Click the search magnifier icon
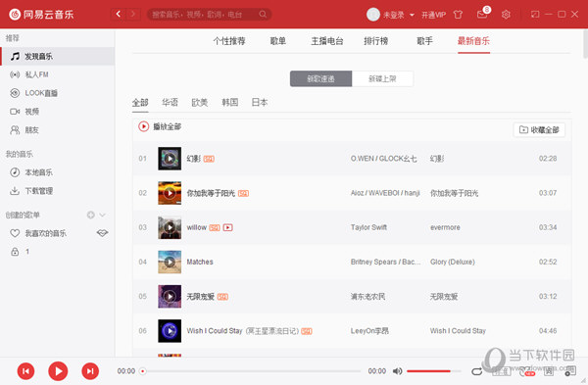This screenshot has height=385, width=588. 263,15
